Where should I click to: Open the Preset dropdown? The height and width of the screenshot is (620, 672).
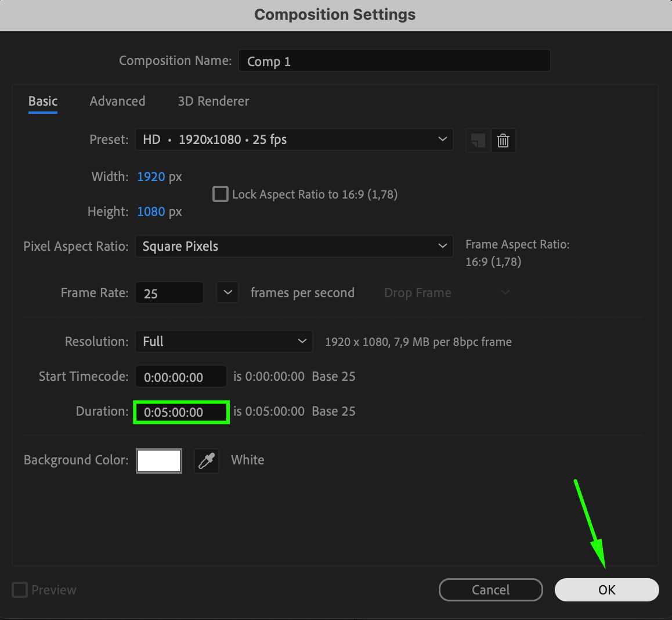coord(294,139)
